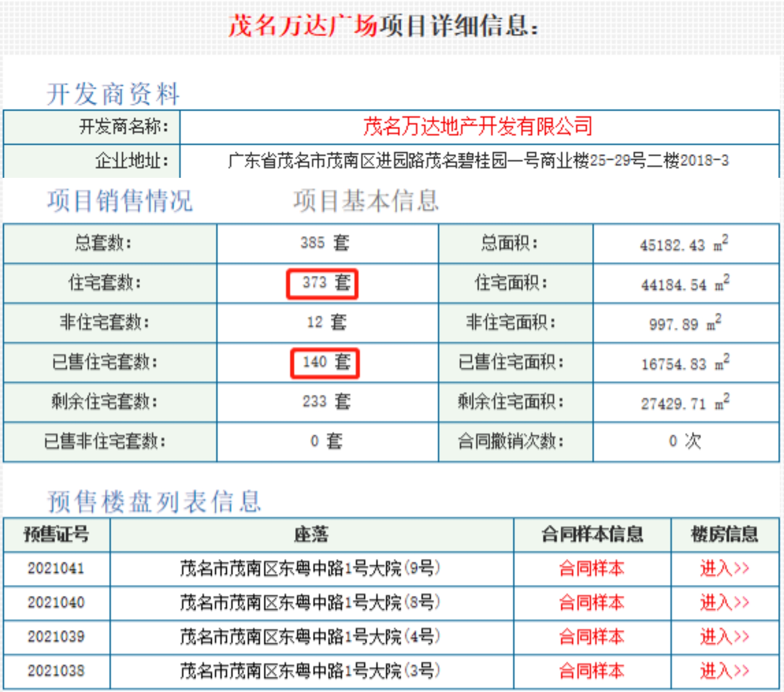Image resolution: width=784 pixels, height=692 pixels.
Task: Switch to 项目基本信息 tab
Action: [366, 201]
